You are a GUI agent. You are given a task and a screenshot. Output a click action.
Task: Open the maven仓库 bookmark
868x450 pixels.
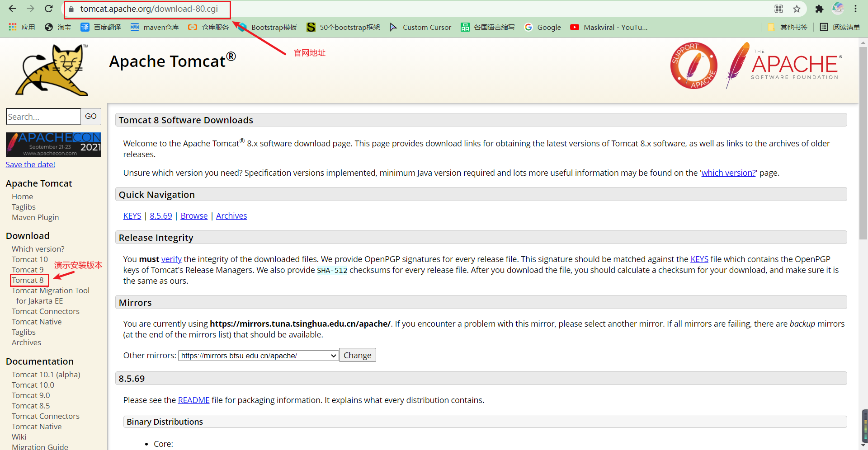pyautogui.click(x=155, y=27)
